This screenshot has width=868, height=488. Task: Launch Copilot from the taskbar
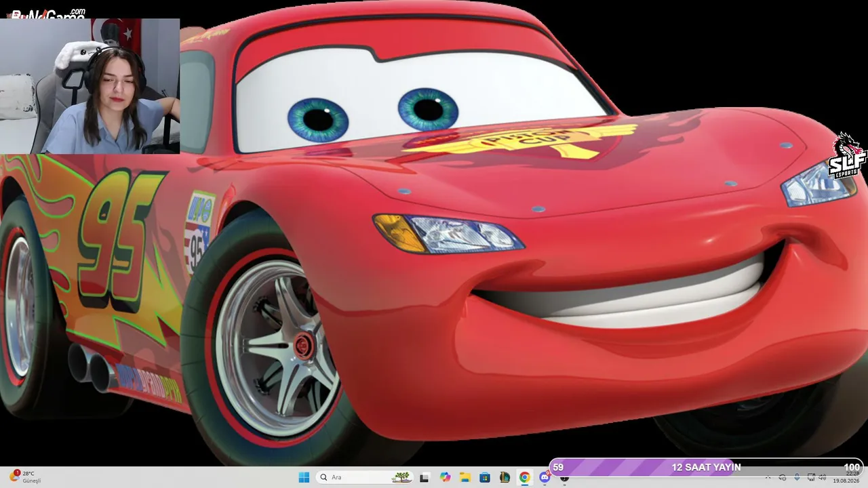(445, 477)
